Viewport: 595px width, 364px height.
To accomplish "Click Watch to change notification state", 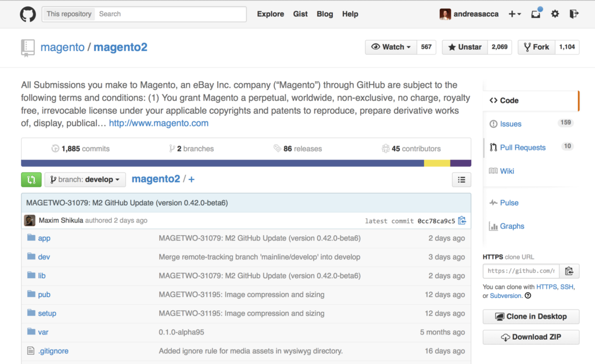I will (387, 47).
